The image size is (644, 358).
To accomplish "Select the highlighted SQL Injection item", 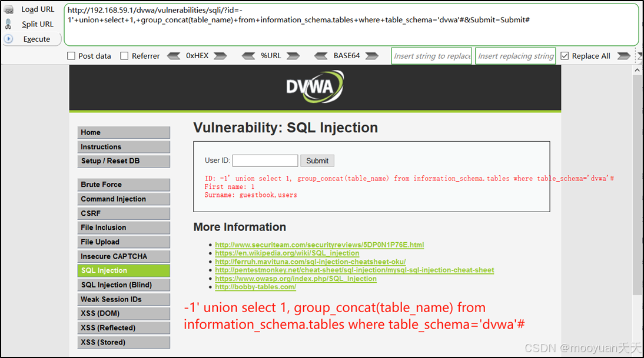I will point(124,270).
